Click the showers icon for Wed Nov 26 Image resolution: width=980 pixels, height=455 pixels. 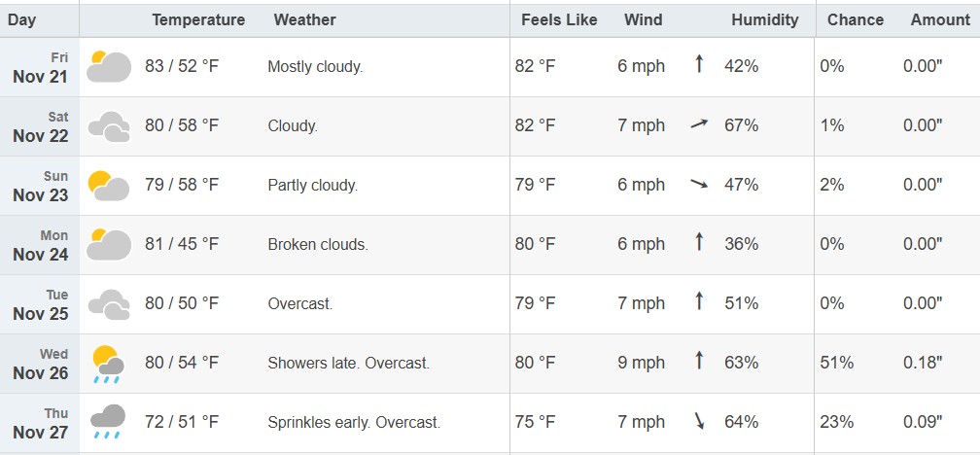pyautogui.click(x=109, y=364)
